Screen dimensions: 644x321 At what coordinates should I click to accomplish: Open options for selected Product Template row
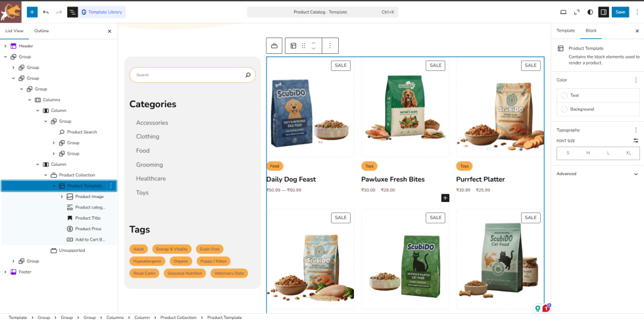pyautogui.click(x=111, y=186)
